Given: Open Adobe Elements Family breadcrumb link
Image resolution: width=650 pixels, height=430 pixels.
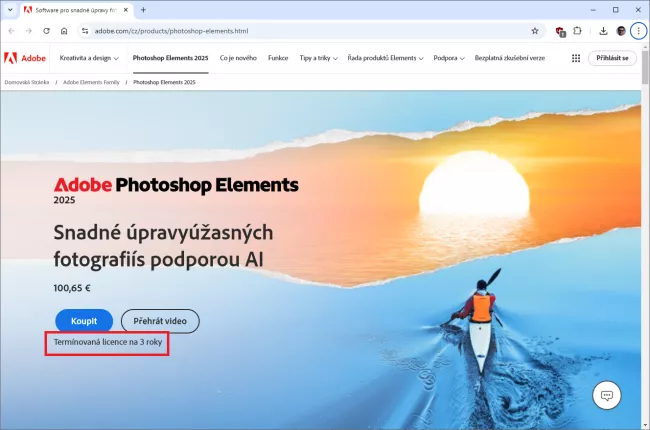Looking at the screenshot, I should pos(91,83).
